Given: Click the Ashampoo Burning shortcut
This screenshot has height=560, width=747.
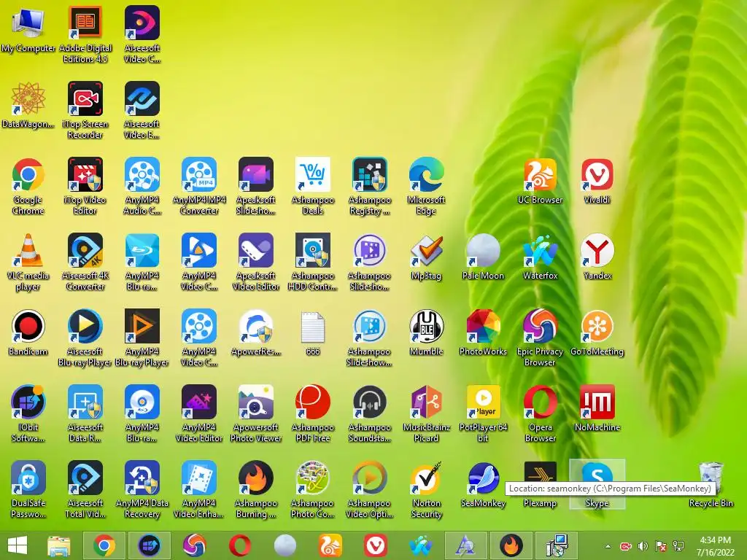Looking at the screenshot, I should (256, 489).
